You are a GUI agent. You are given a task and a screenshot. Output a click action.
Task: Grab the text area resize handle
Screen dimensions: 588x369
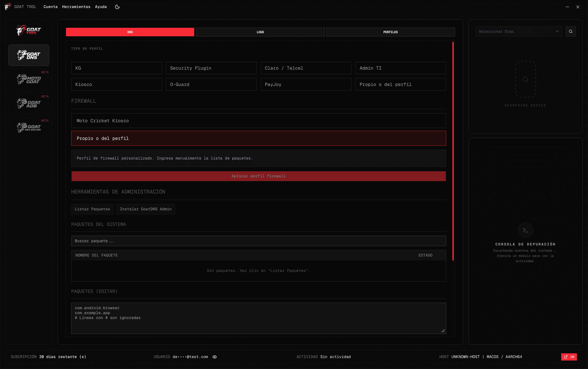pos(443,331)
